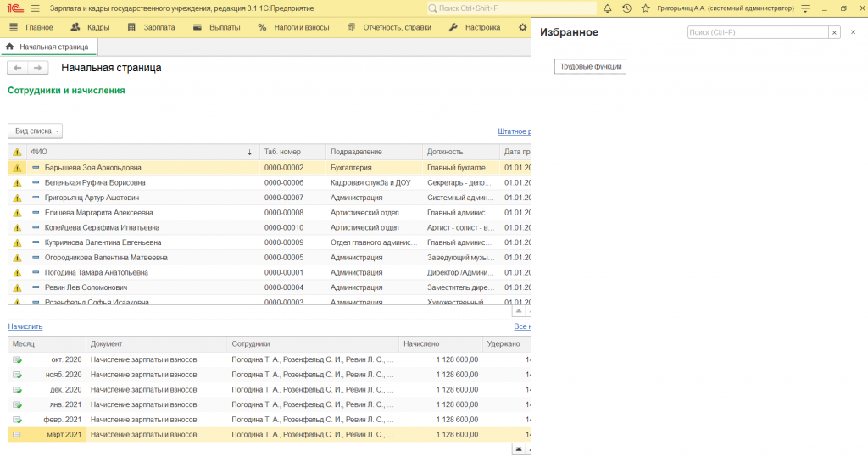
Task: Click the Должность column header
Action: coord(461,152)
